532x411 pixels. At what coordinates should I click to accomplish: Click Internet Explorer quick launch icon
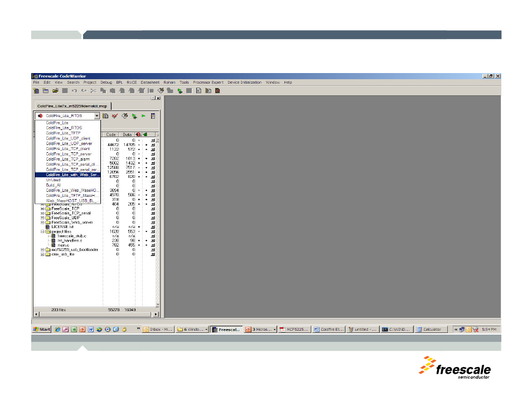click(57, 329)
